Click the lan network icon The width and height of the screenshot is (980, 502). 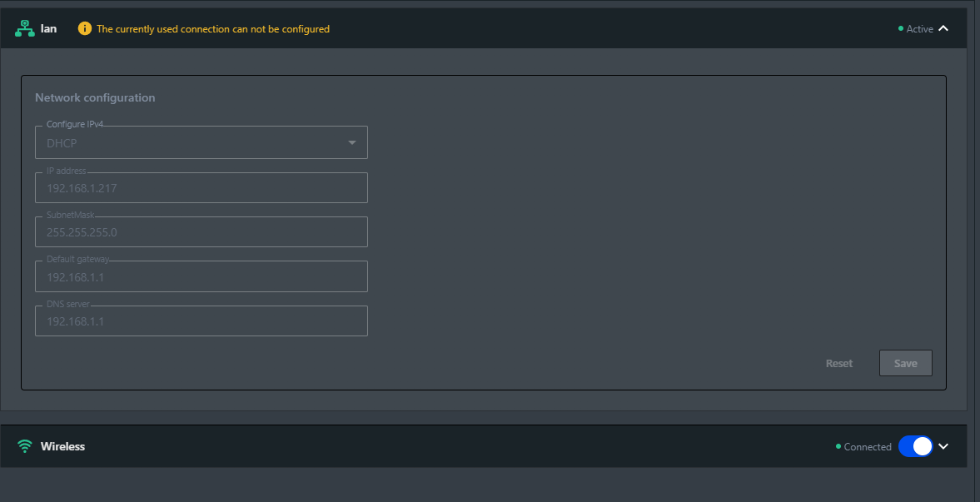pyautogui.click(x=25, y=28)
